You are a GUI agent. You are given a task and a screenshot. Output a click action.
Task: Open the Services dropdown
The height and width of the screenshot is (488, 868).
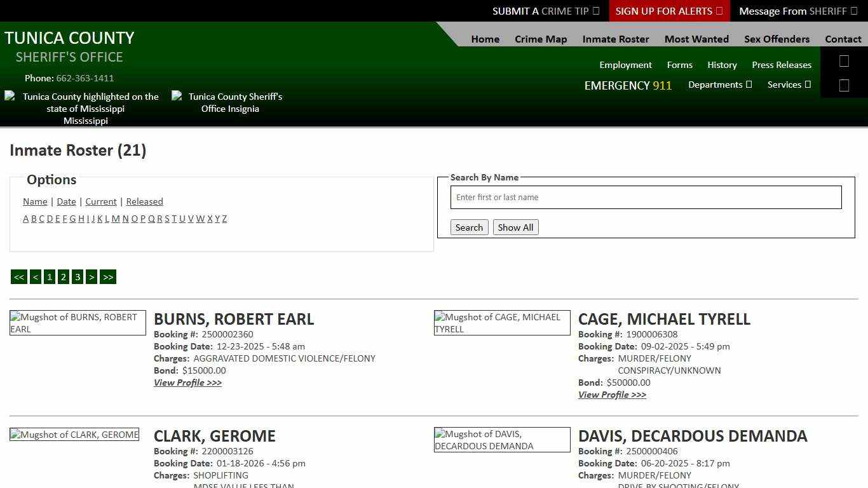tap(789, 85)
